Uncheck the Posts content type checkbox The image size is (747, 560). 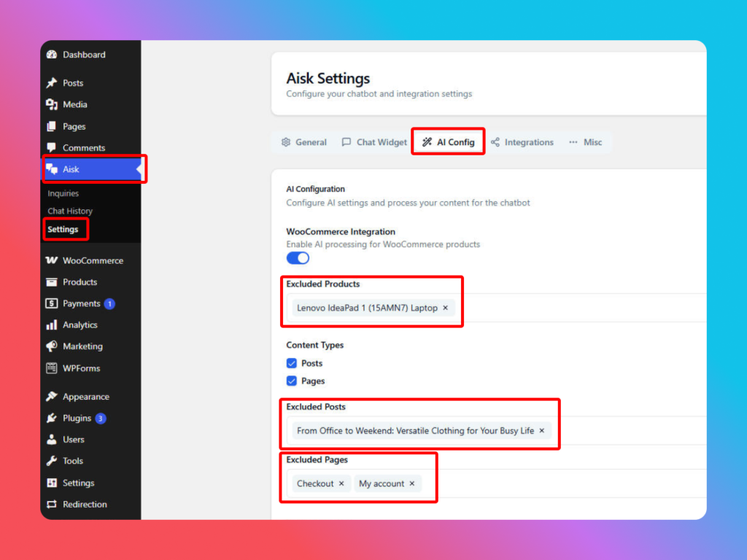(x=292, y=363)
